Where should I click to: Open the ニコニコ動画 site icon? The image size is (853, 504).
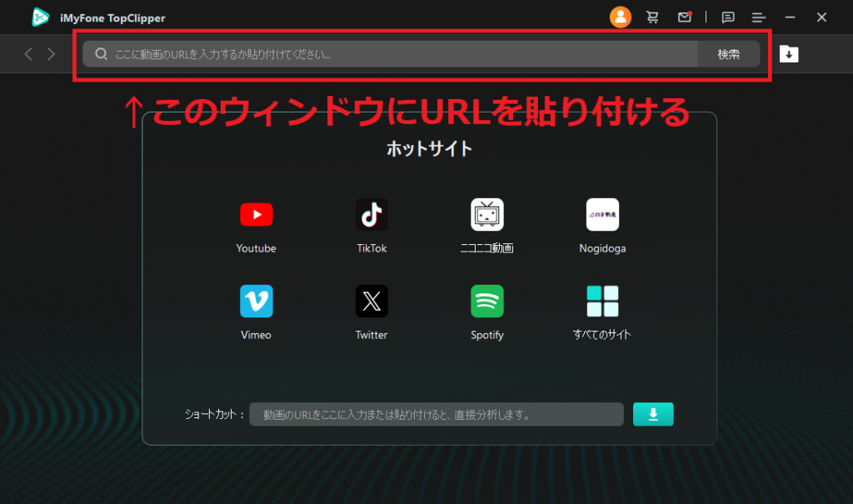(486, 214)
